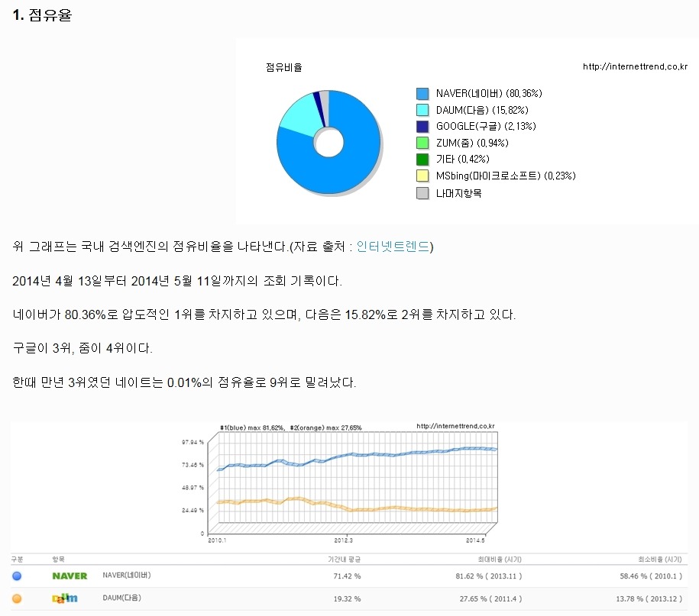
Task: Click DAUM min '13.78 % ( 2013.12 )'
Action: [649, 599]
